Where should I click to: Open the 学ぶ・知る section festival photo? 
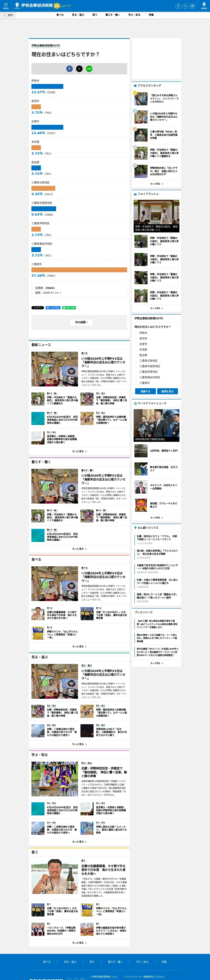[x=54, y=779]
